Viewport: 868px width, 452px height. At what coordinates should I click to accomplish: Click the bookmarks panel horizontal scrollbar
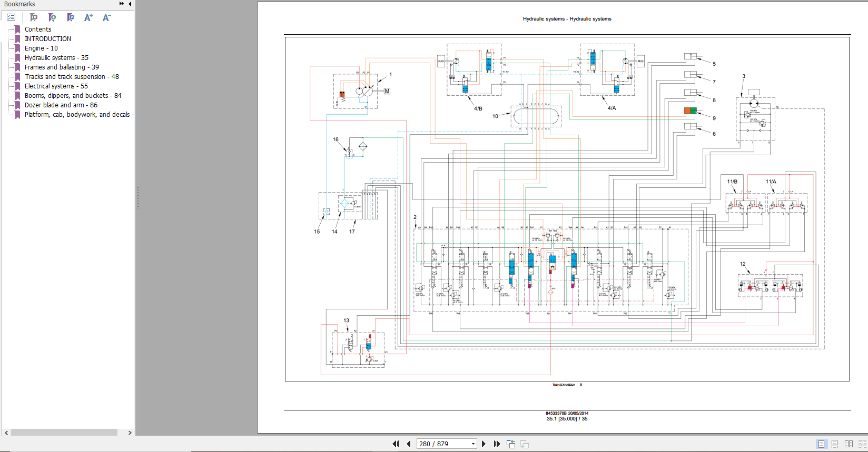click(64, 432)
